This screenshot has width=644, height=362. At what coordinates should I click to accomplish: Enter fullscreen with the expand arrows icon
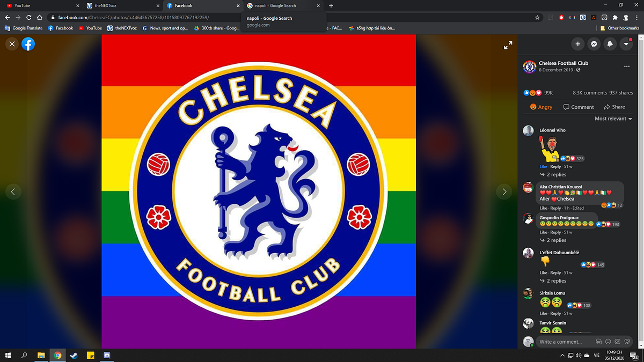pos(508,46)
